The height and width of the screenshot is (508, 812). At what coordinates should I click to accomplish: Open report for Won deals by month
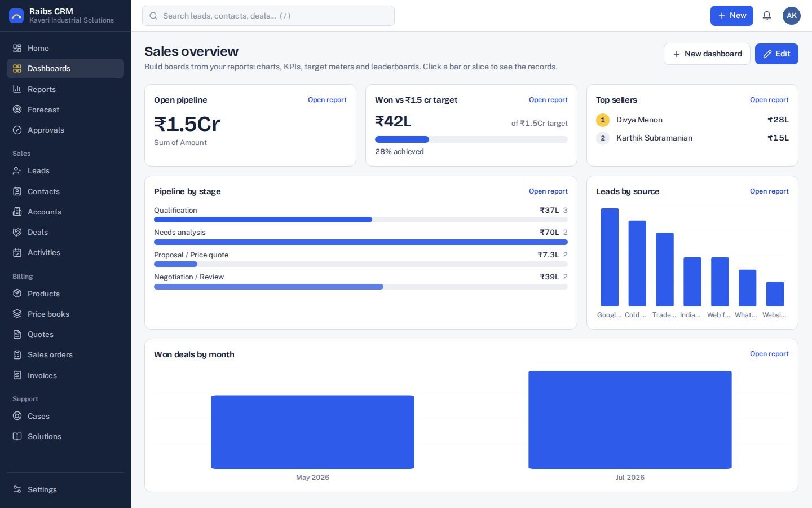pyautogui.click(x=769, y=354)
